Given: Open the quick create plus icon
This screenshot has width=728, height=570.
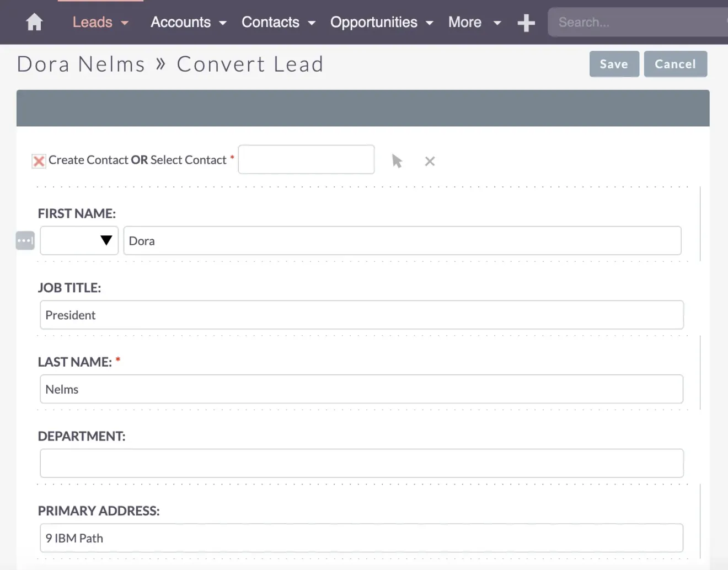Looking at the screenshot, I should tap(525, 22).
